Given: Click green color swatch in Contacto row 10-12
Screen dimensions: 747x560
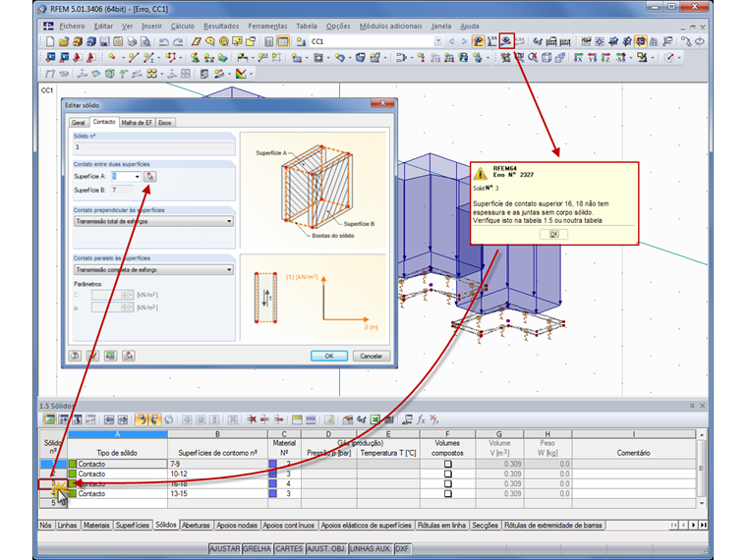Looking at the screenshot, I should (73, 474).
